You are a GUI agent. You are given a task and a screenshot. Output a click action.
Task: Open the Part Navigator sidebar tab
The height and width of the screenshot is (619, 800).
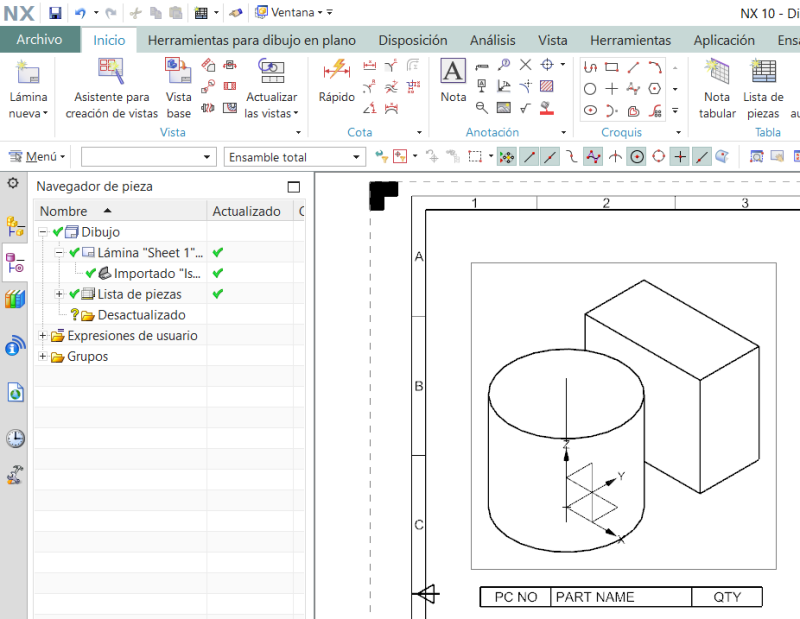point(15,263)
